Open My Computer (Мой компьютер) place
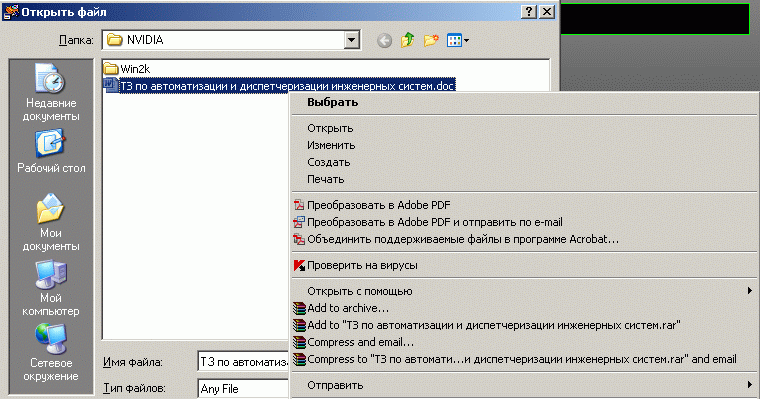This screenshot has height=399, width=760. [x=51, y=288]
